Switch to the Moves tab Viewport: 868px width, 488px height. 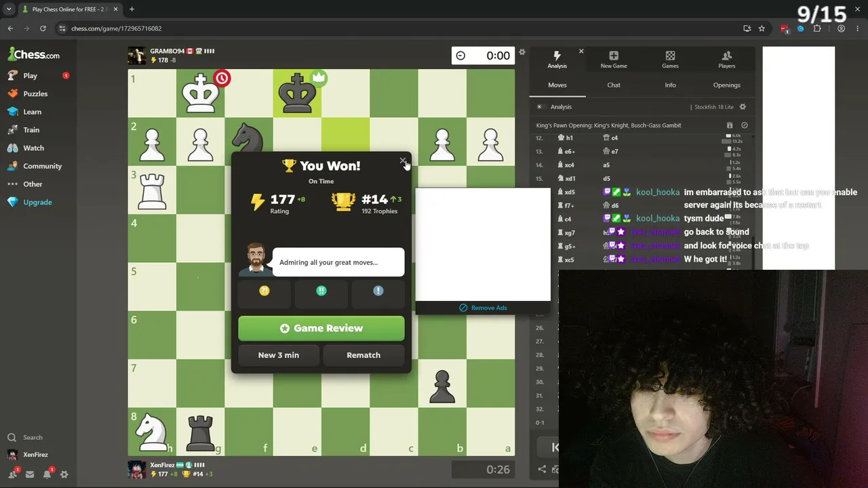tap(557, 85)
